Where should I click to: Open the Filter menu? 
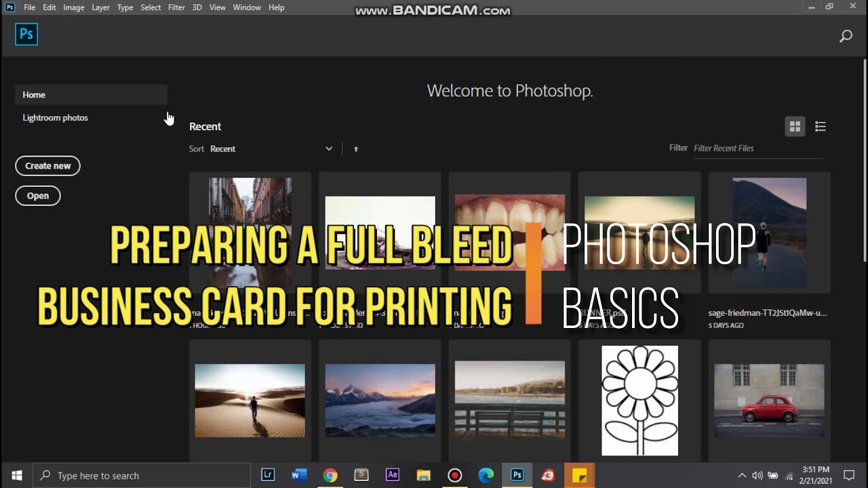pos(176,7)
